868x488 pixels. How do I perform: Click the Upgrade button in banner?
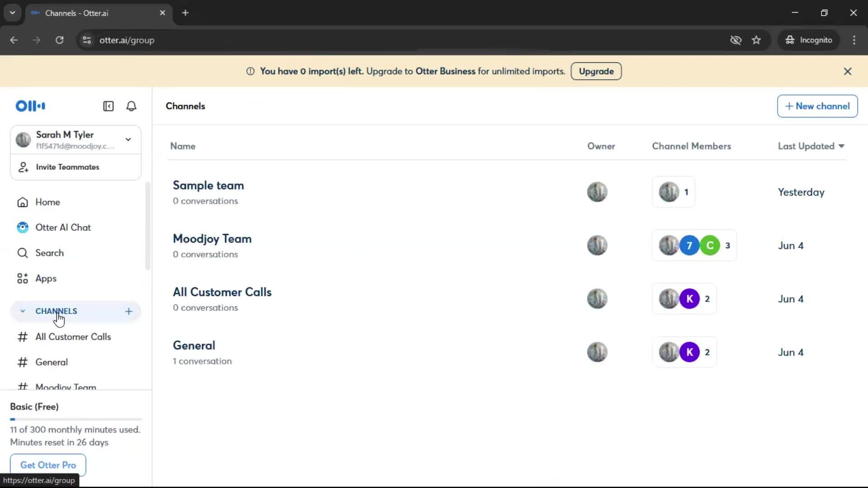[596, 71]
